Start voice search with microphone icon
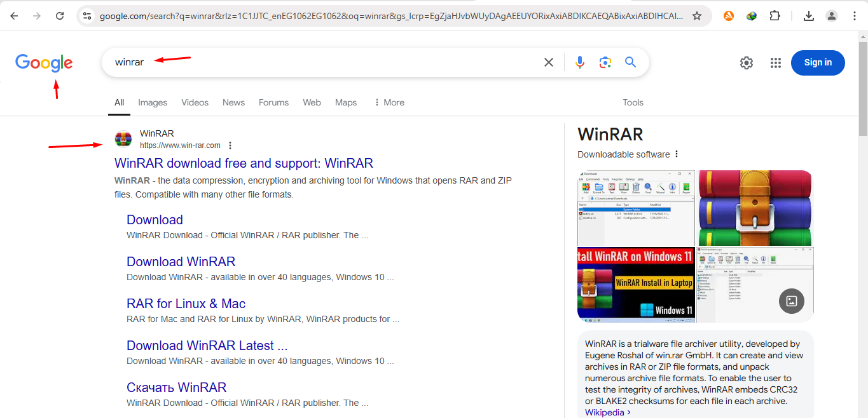The width and height of the screenshot is (868, 418). 579,62
